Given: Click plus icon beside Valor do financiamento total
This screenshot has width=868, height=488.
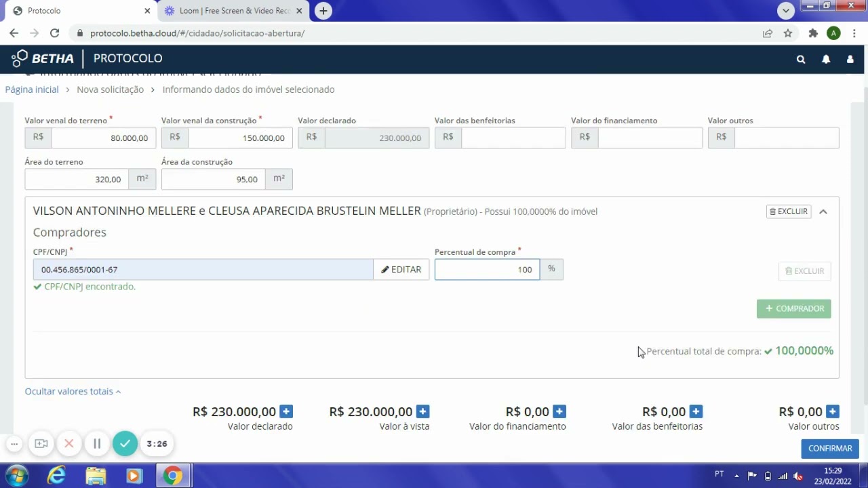Looking at the screenshot, I should 559,411.
